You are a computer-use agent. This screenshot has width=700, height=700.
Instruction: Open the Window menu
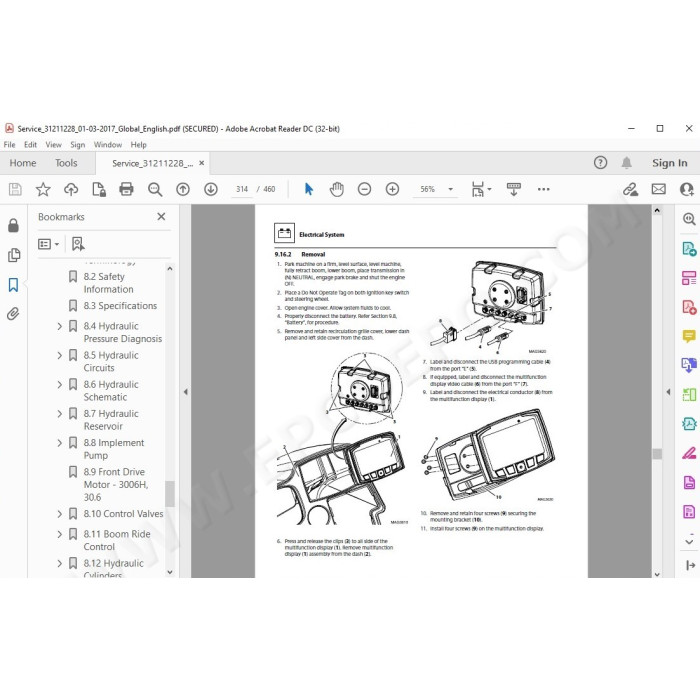pos(108,145)
